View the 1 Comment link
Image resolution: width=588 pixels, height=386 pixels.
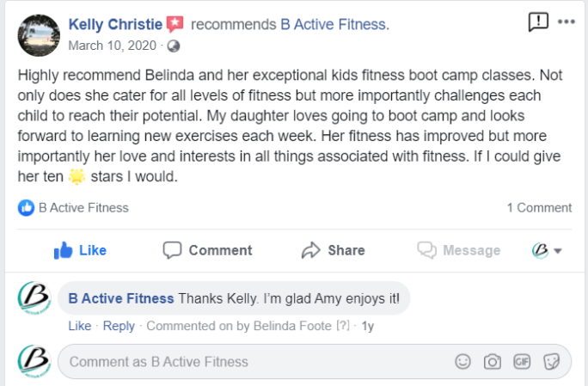point(538,207)
